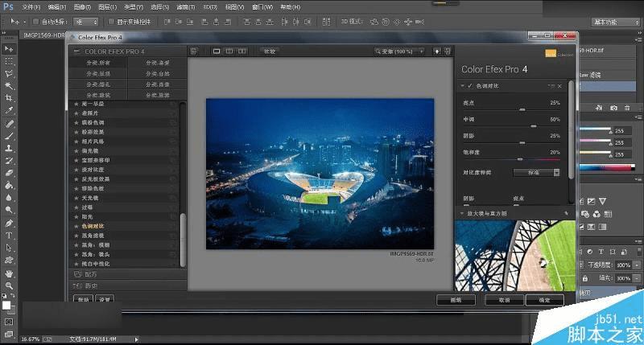This screenshot has width=644, height=345.
Task: Open the 基本功能 workspace dropdown
Action: tap(616, 23)
